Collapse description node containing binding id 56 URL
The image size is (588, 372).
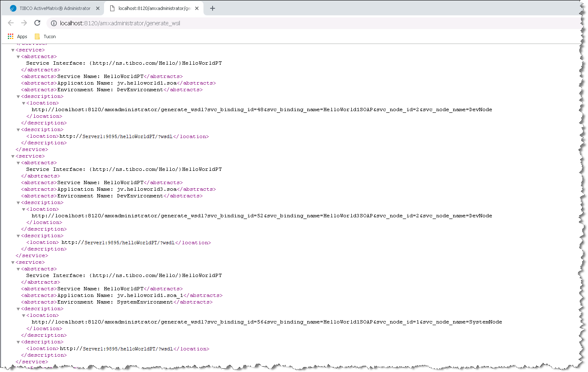tap(18, 309)
